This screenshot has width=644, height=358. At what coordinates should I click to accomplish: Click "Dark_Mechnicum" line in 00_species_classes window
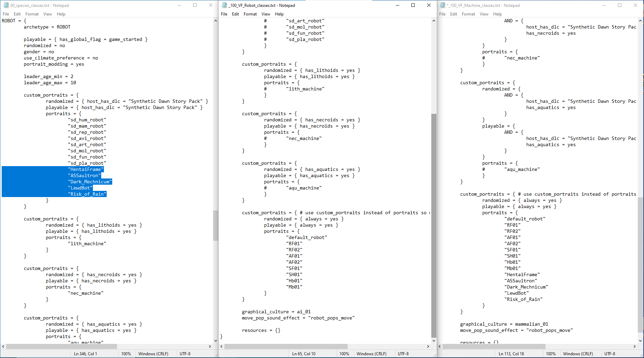pyautogui.click(x=90, y=182)
